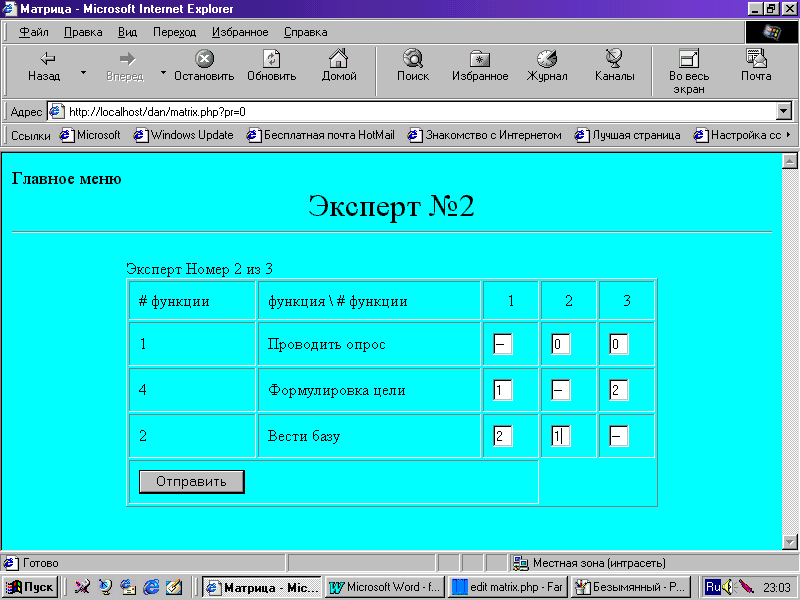Select the Проводить опрос cell text
The width and height of the screenshot is (800, 600).
point(327,344)
